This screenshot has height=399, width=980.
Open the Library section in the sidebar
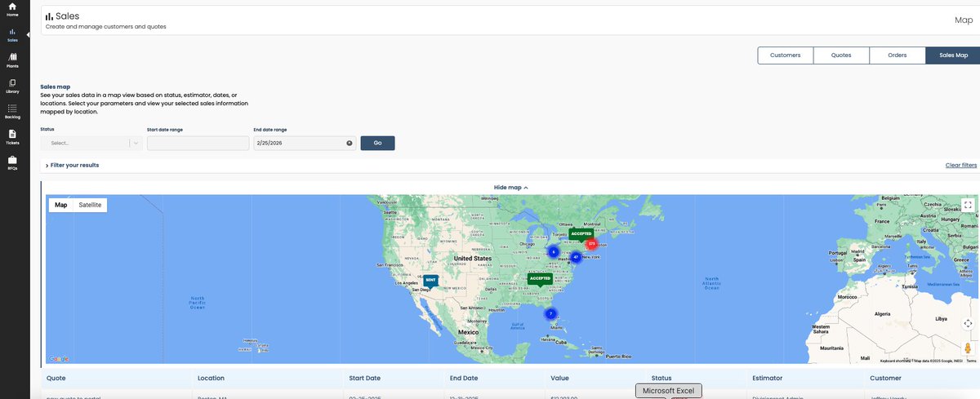12,86
